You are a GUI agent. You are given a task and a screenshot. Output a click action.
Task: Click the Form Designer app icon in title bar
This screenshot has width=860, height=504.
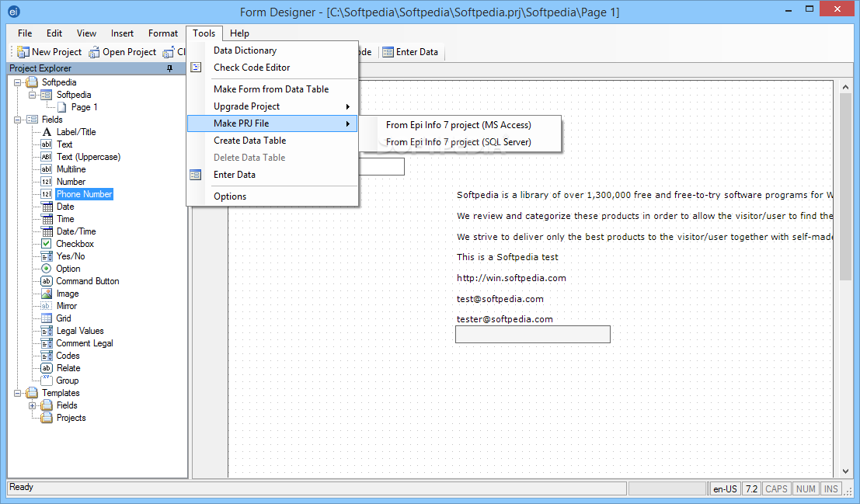(x=14, y=12)
